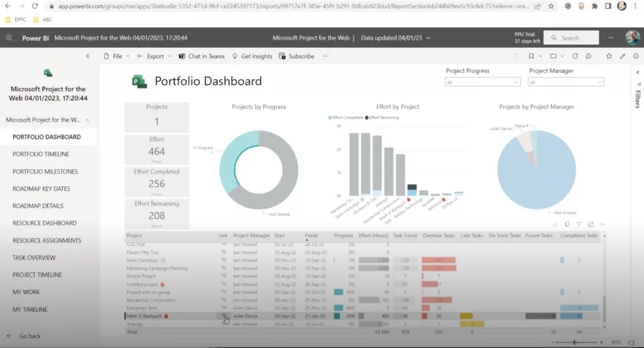The image size is (644, 348).
Task: Open the user profile avatar
Action: (633, 38)
